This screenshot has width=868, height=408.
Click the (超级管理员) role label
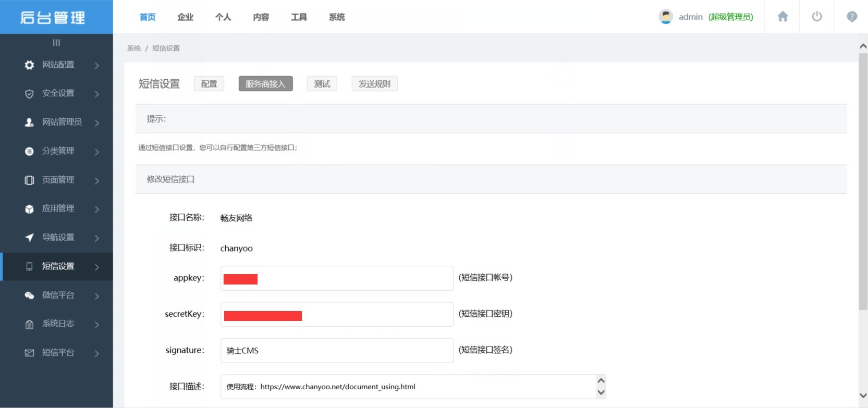tap(730, 17)
